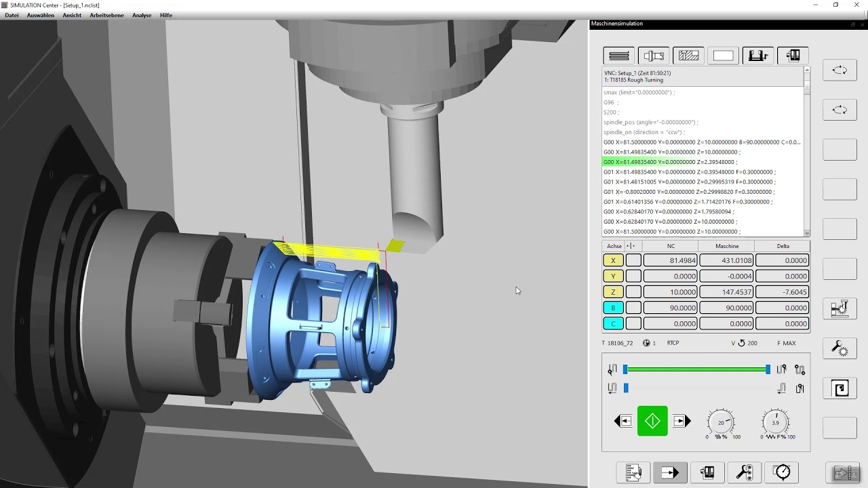This screenshot has width=868, height=488.
Task: Adjust the feed override F% dial
Action: 775,422
